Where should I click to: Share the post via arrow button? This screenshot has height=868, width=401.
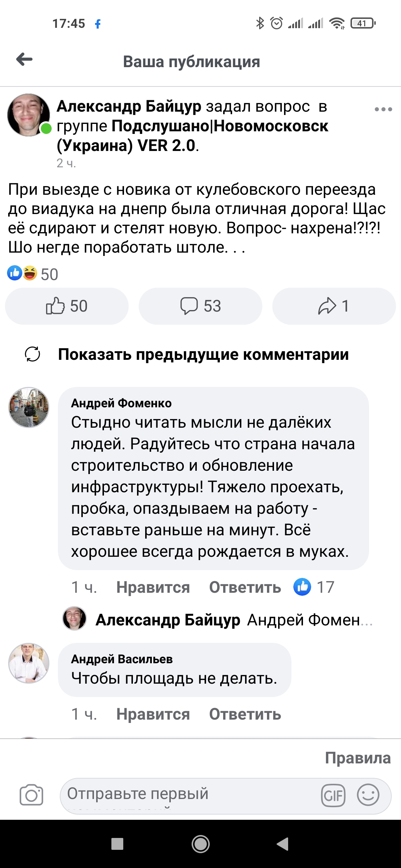click(x=334, y=306)
